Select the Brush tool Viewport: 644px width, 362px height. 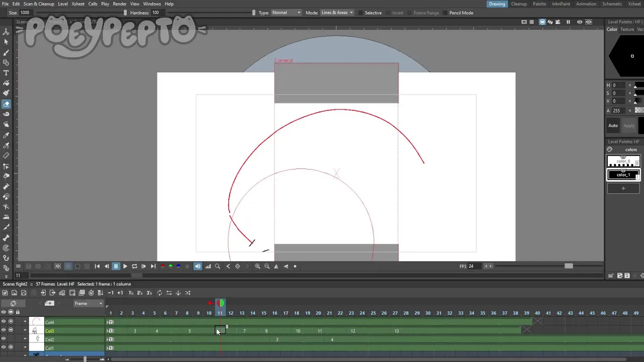tap(6, 52)
